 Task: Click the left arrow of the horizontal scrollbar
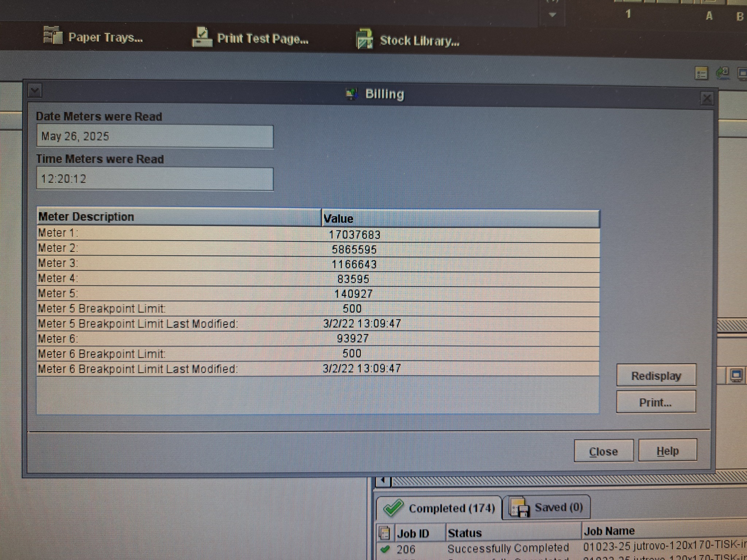tap(383, 481)
